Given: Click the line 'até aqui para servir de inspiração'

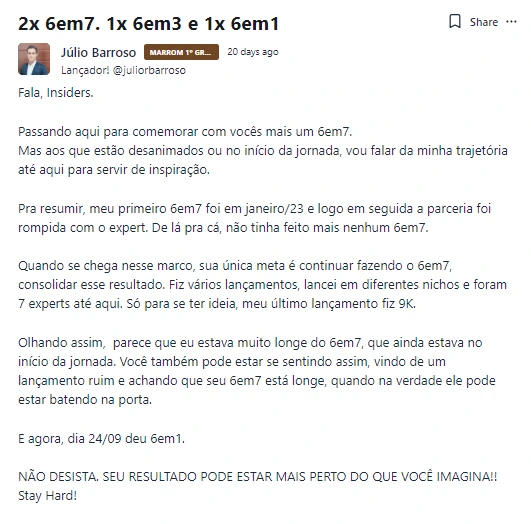Looking at the screenshot, I should (114, 170).
